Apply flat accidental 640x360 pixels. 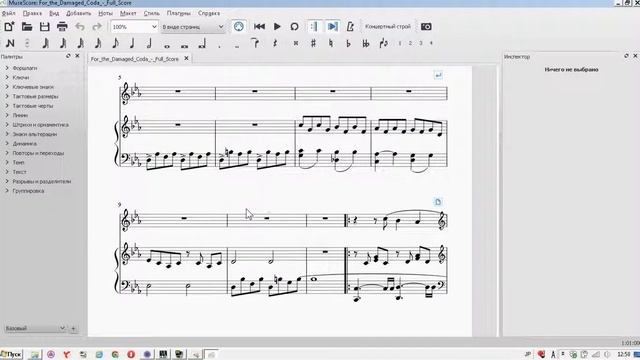pos(348,43)
